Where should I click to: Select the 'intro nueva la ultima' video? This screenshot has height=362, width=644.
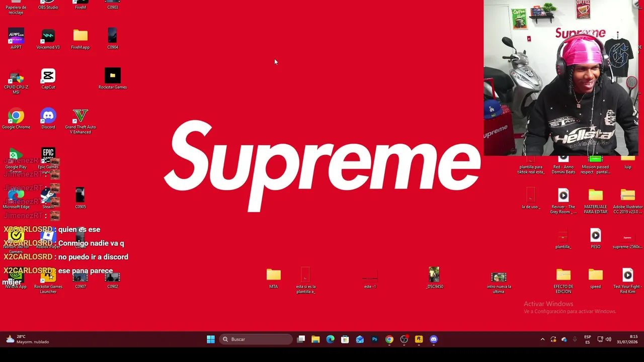click(499, 283)
